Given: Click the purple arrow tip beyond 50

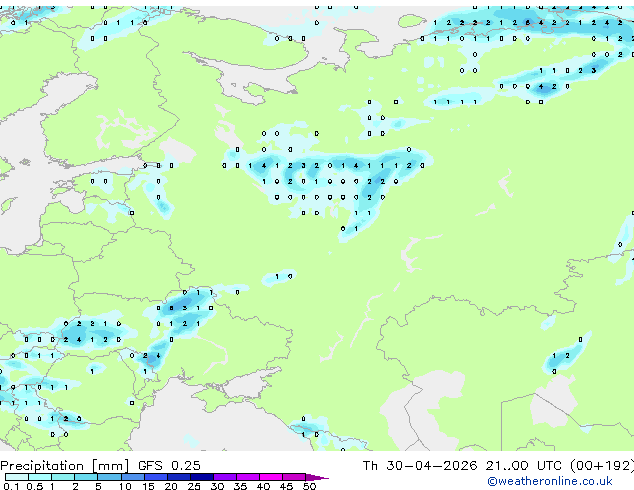Looking at the screenshot, I should [317, 478].
